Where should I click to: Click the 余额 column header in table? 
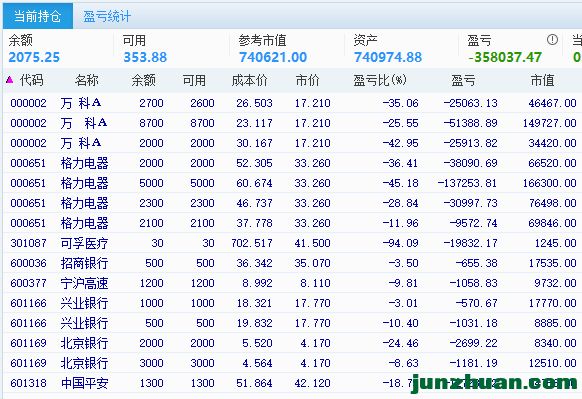(144, 80)
